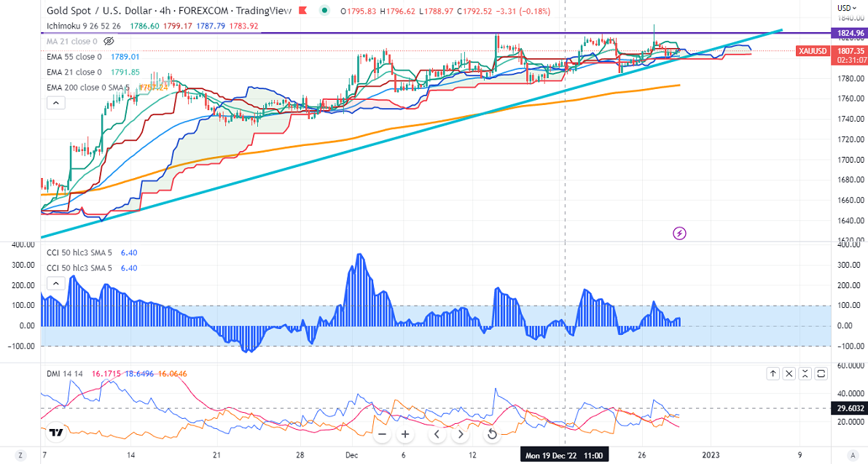Click the EMA 21 value 1791.85

pyautogui.click(x=125, y=72)
